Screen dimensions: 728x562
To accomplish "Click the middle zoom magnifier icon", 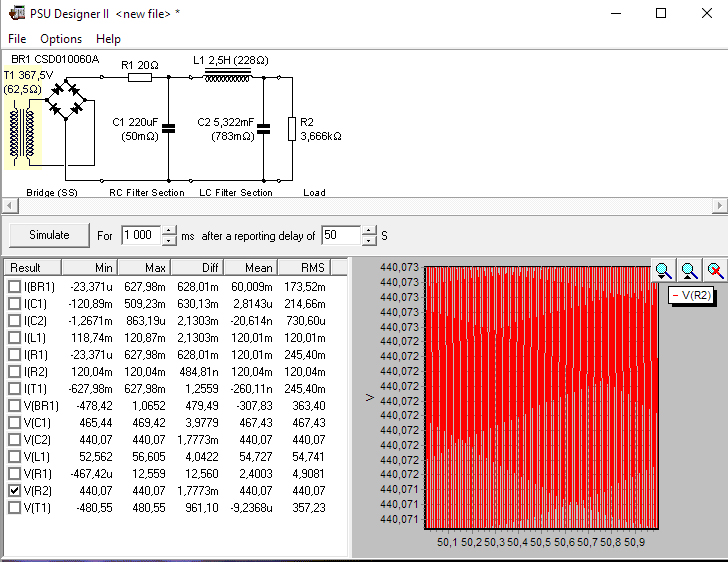I will click(x=689, y=270).
